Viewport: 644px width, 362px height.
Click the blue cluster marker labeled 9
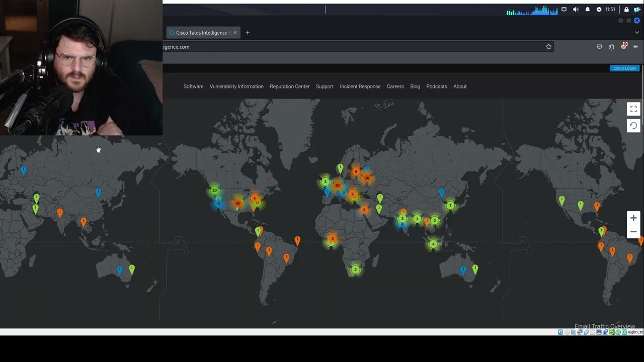218,204
